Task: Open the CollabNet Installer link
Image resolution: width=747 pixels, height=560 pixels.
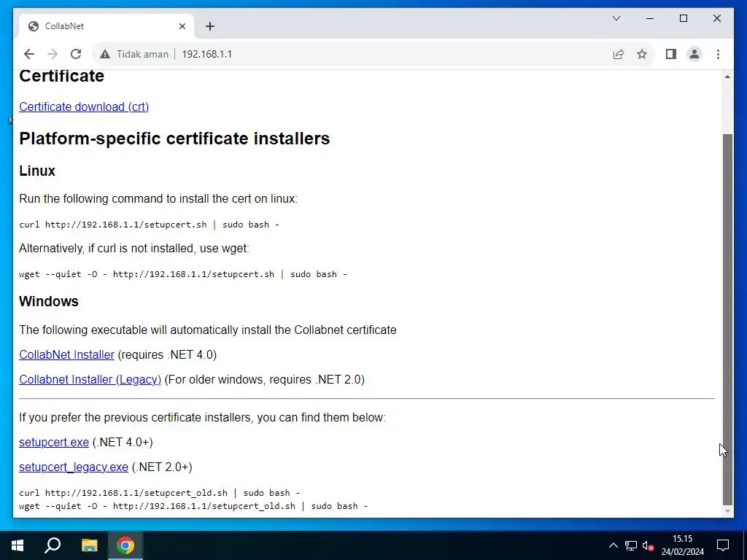Action: pyautogui.click(x=66, y=355)
